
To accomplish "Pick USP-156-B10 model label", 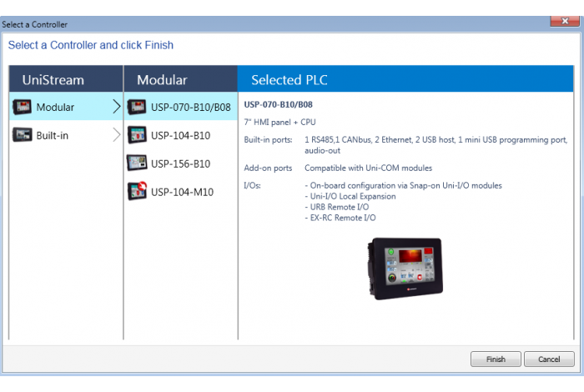I will click(x=180, y=163).
